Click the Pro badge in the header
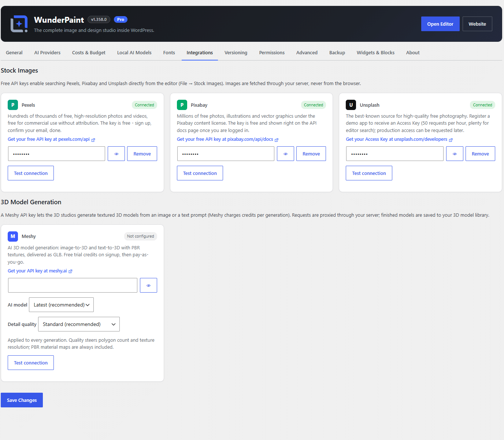This screenshot has height=440, width=504. (x=121, y=19)
